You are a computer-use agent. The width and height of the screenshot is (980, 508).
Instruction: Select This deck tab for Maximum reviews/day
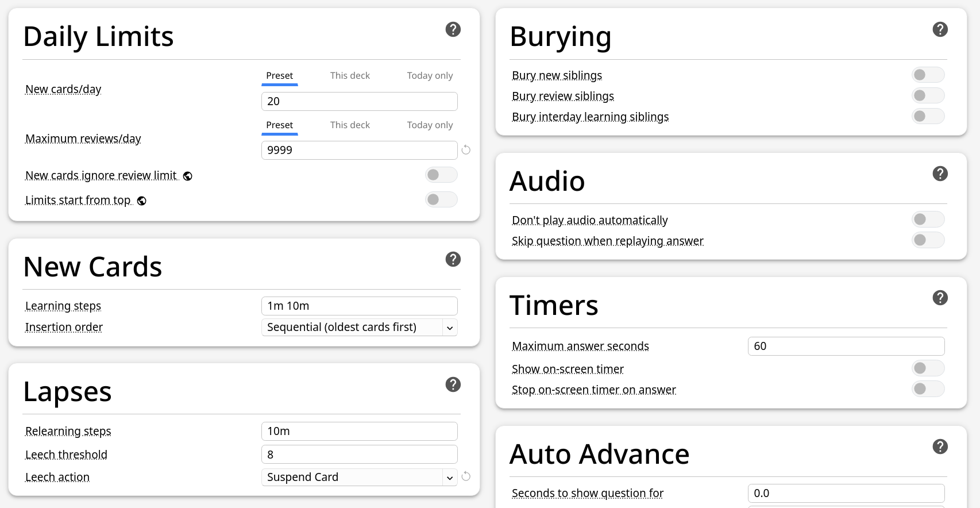click(350, 125)
